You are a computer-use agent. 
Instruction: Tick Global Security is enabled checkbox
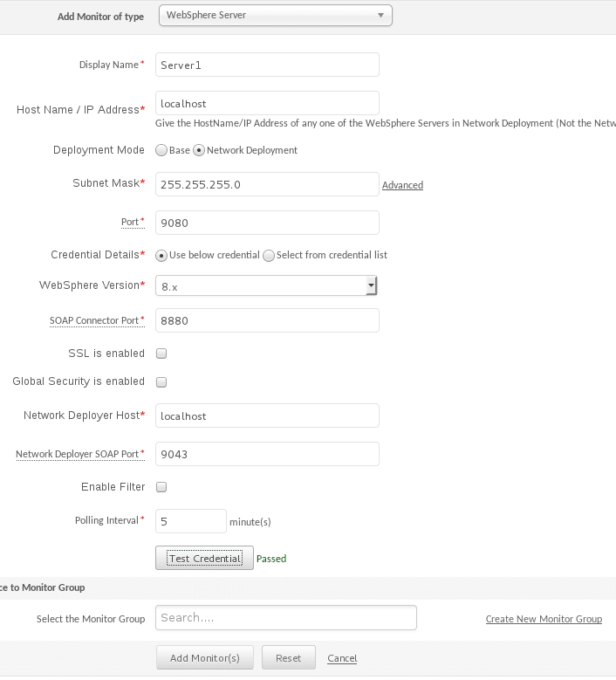tap(161, 382)
